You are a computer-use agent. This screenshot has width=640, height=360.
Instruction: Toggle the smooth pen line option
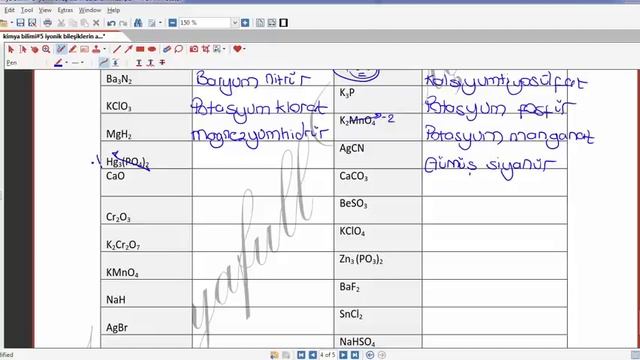point(104,62)
